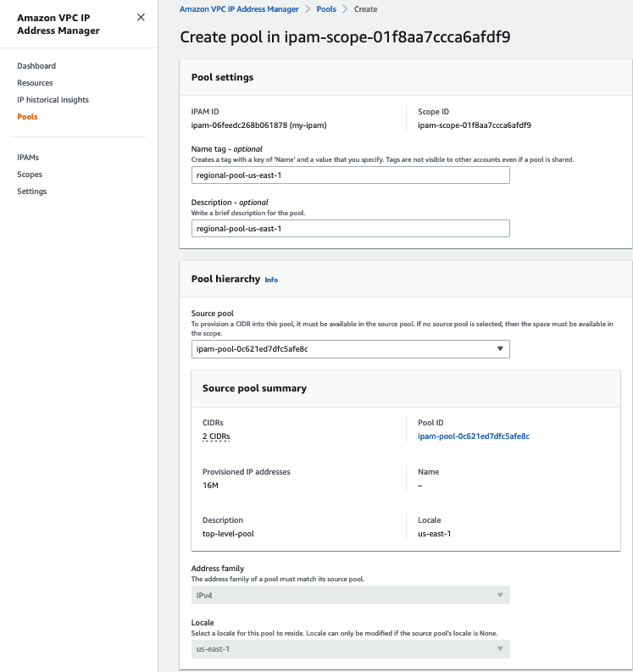Click the IPAM ID value ipam-06feedc268b061878

coord(258,125)
